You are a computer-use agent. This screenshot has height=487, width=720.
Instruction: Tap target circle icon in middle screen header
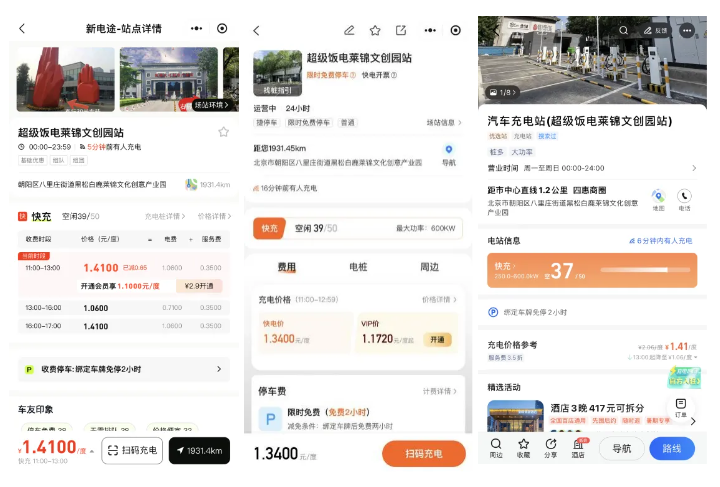pyautogui.click(x=456, y=31)
